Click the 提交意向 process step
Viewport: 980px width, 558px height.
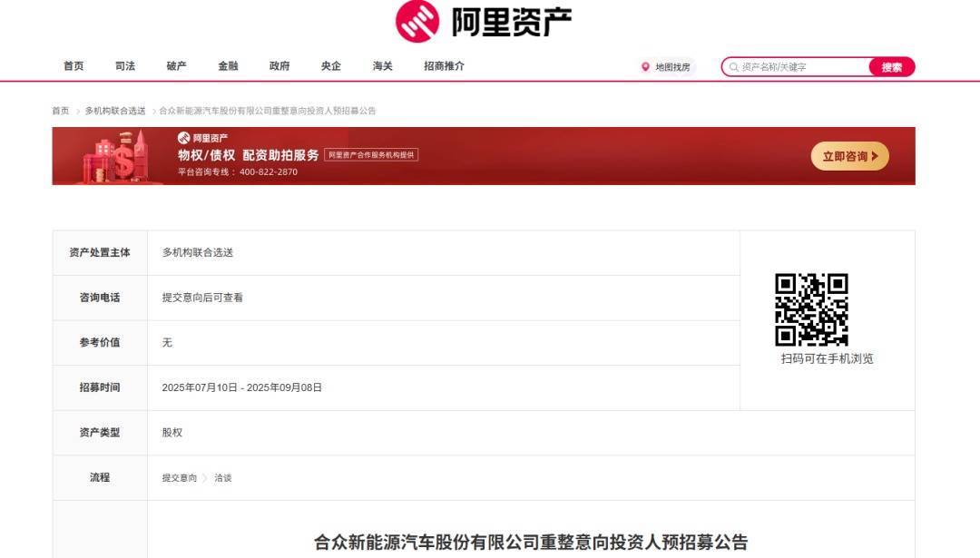(x=180, y=477)
